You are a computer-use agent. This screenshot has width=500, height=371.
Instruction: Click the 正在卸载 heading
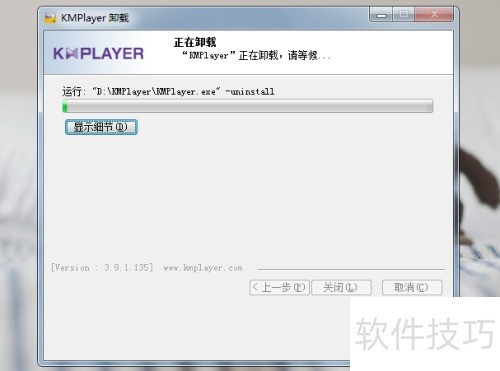[x=195, y=42]
